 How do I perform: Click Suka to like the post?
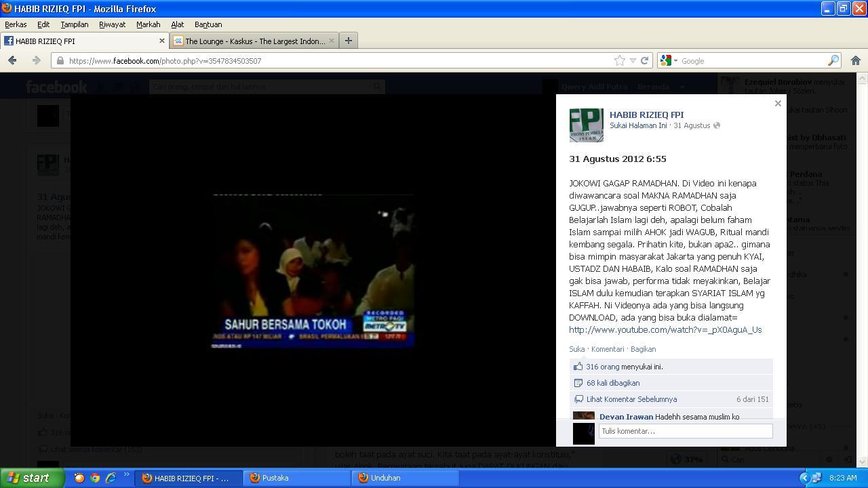point(577,349)
